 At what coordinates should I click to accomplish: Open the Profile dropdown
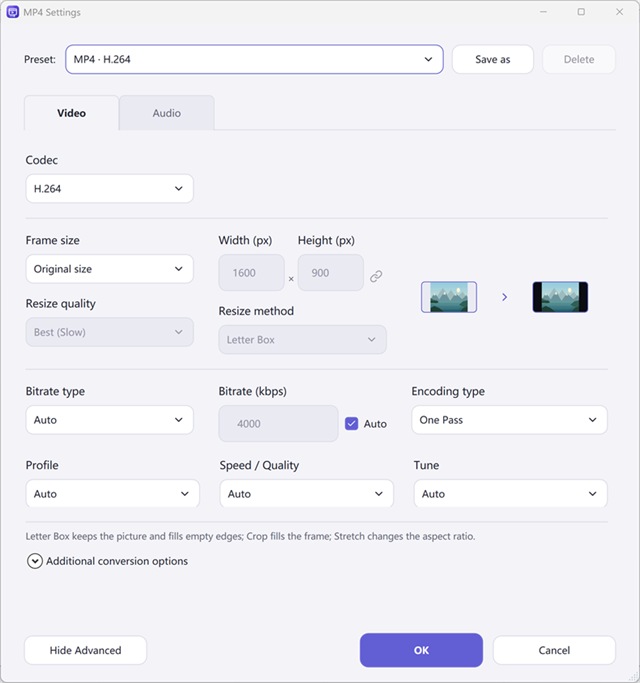point(112,494)
